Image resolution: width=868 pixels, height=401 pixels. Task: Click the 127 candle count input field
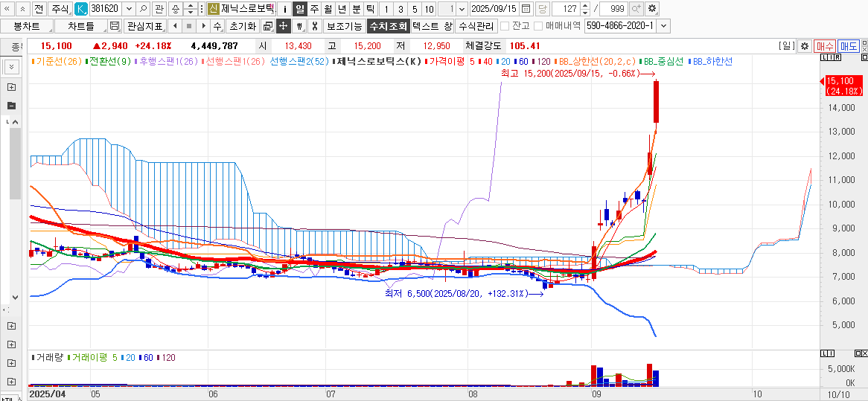(565, 9)
